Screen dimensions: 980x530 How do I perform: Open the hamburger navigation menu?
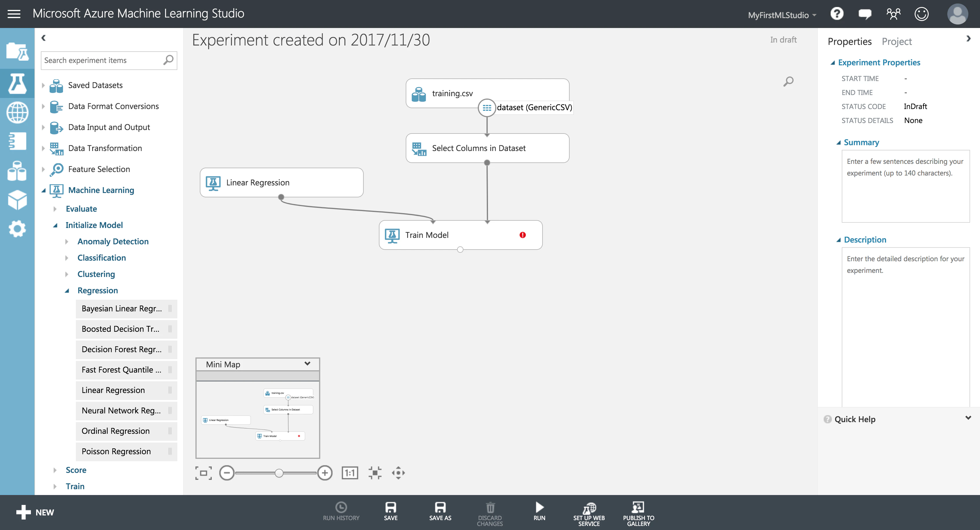click(14, 14)
